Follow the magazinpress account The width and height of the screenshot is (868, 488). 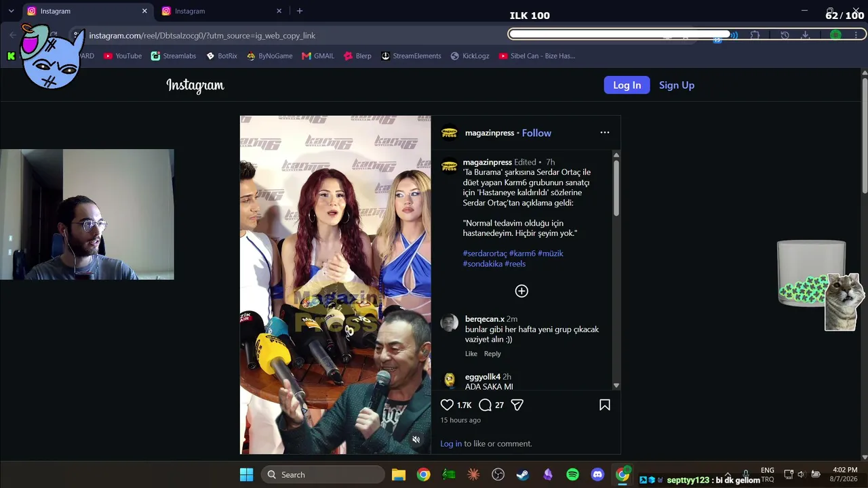[536, 133]
